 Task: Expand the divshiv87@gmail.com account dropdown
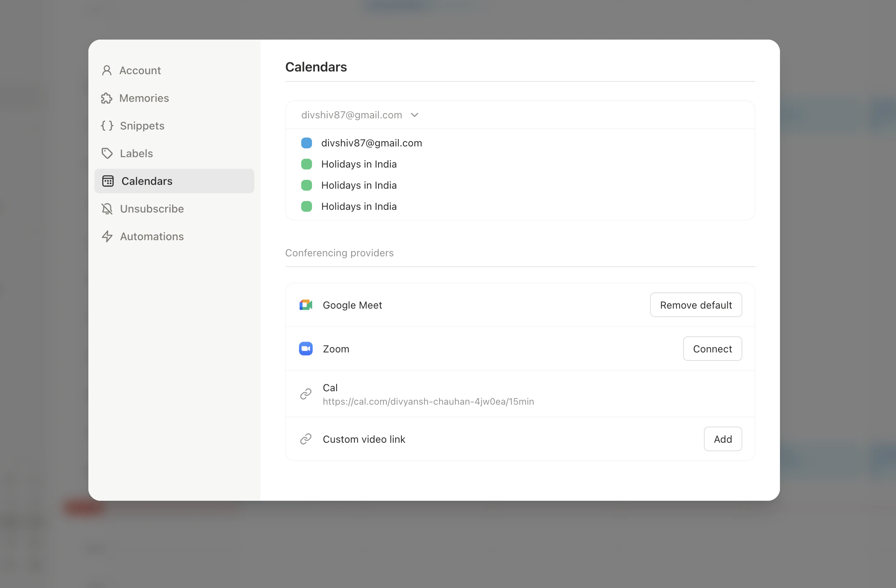tap(360, 115)
